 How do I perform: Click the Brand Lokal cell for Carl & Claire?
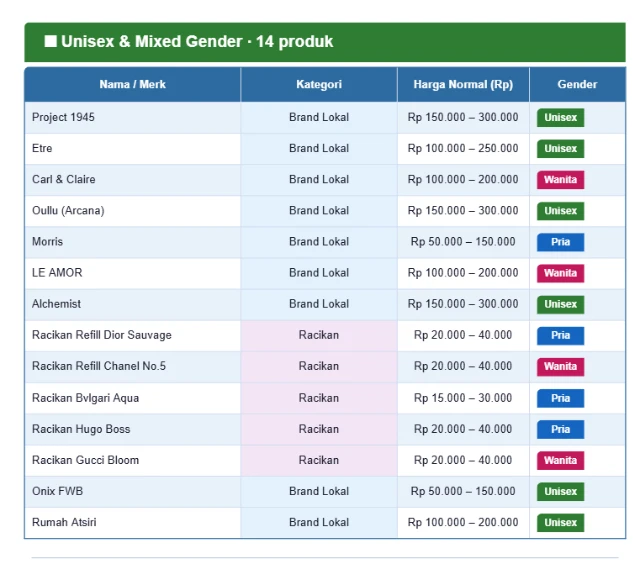pyautogui.click(x=319, y=180)
